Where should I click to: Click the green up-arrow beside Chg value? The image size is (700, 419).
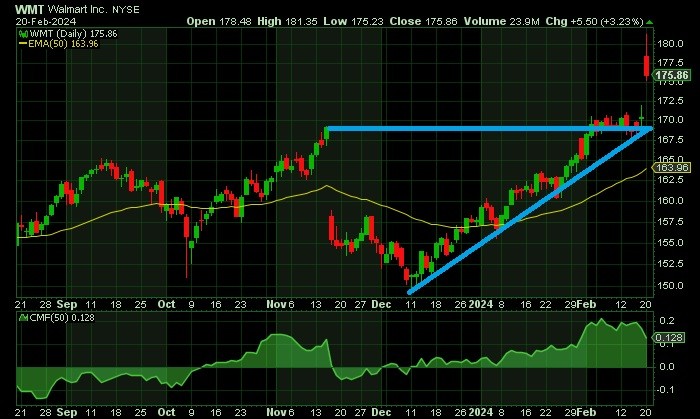click(x=650, y=21)
